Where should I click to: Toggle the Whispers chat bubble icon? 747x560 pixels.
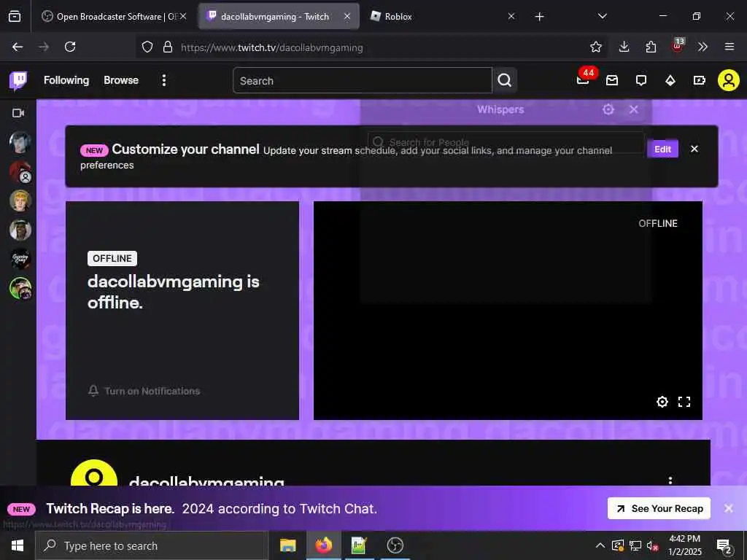pos(641,80)
